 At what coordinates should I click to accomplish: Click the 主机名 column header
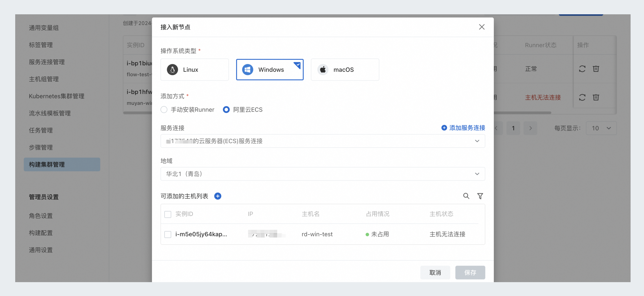pyautogui.click(x=311, y=214)
